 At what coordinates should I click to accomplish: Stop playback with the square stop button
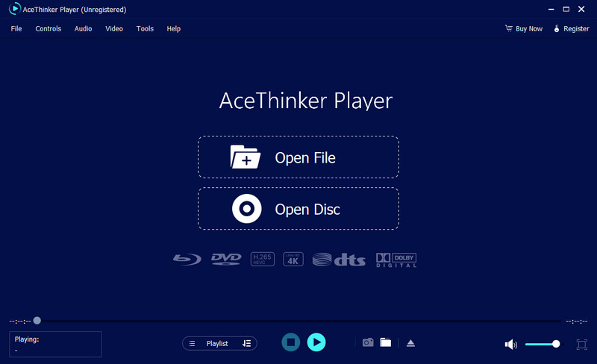coord(291,342)
